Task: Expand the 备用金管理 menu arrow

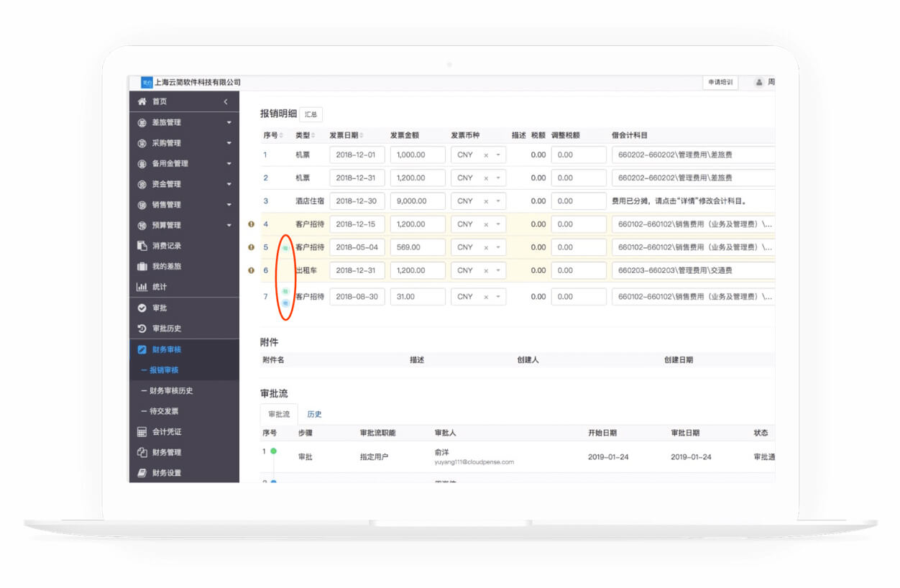Action: point(229,164)
